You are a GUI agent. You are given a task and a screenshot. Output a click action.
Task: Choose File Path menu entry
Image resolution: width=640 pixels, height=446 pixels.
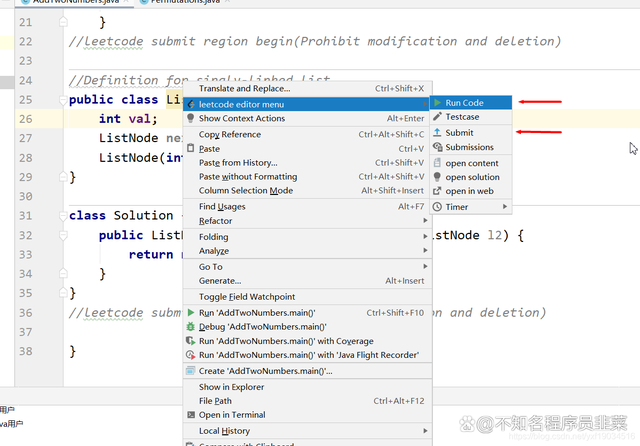307,401
